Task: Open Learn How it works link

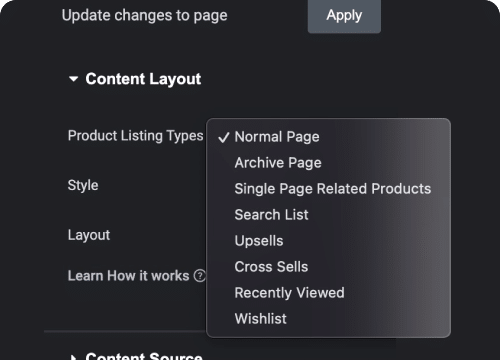Action: click(128, 276)
